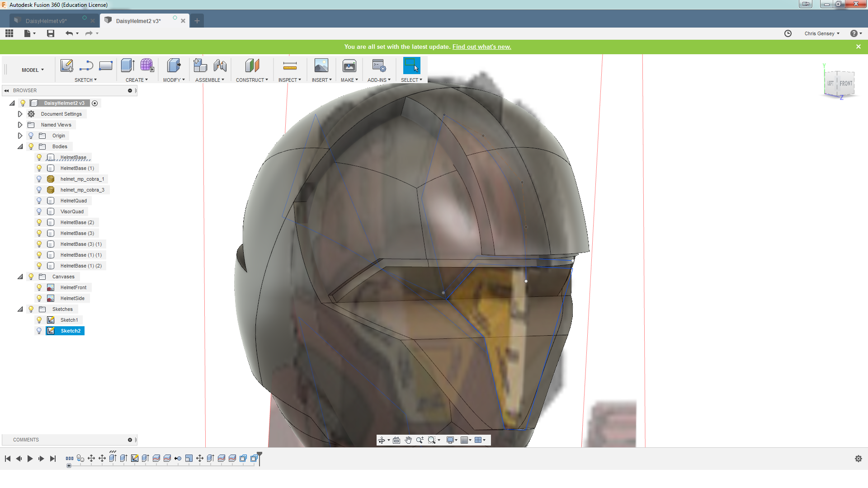The height and width of the screenshot is (488, 868).
Task: Toggle visibility of Sketch2
Action: [39, 331]
